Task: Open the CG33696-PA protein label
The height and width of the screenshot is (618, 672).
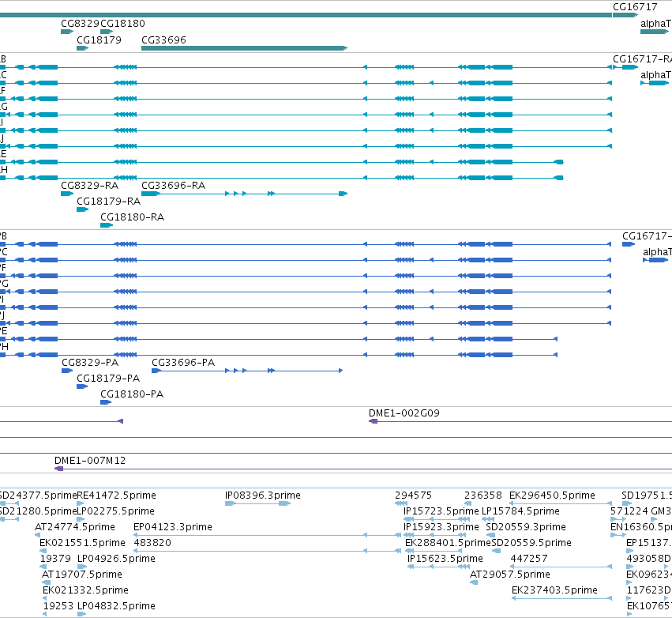Action: 183,363
